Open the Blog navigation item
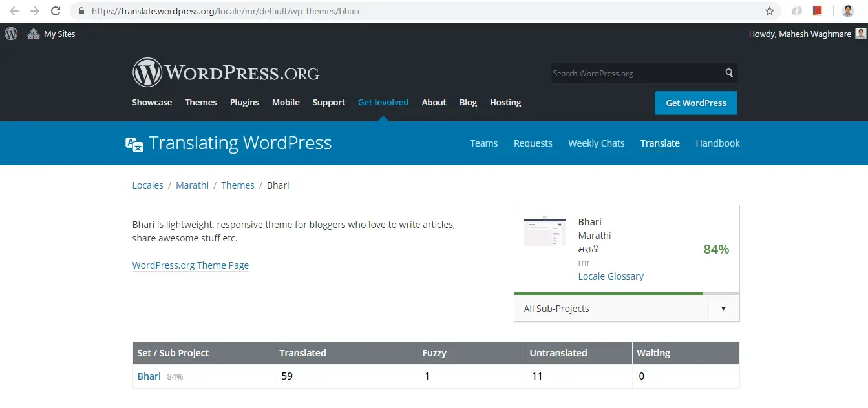Screen dimensions: 868x408 pyautogui.click(x=469, y=102)
